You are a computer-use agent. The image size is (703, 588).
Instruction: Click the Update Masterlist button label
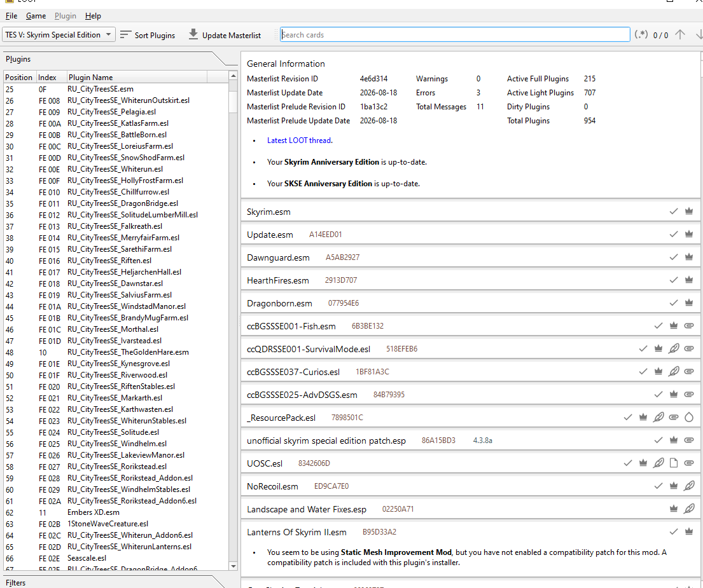(232, 35)
